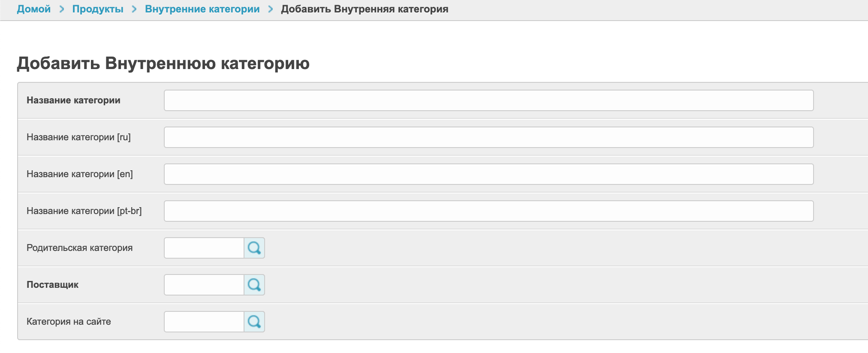Click the Родительская категория text box

coord(204,248)
